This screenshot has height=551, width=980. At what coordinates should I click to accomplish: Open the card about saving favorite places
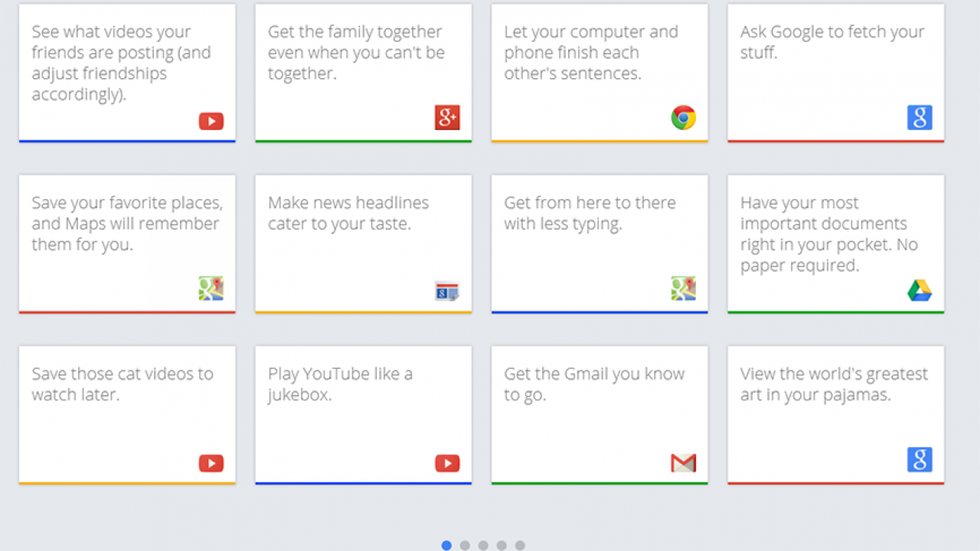coord(126,243)
